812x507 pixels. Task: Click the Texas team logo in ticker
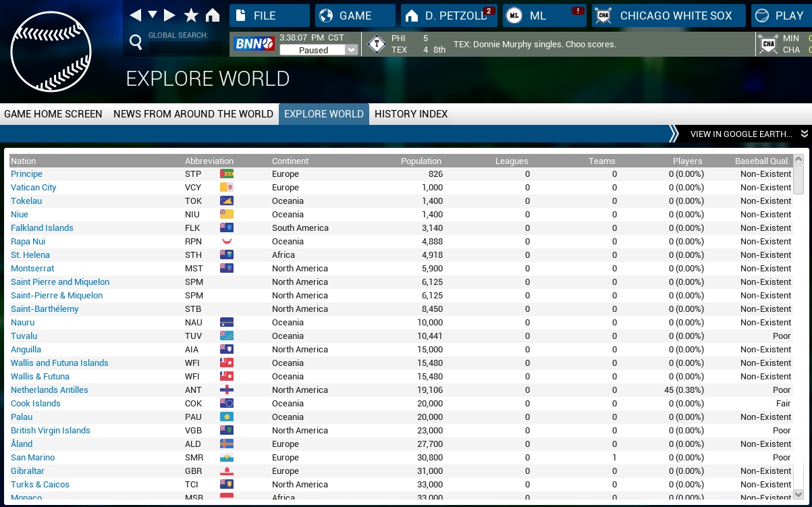pyautogui.click(x=375, y=45)
